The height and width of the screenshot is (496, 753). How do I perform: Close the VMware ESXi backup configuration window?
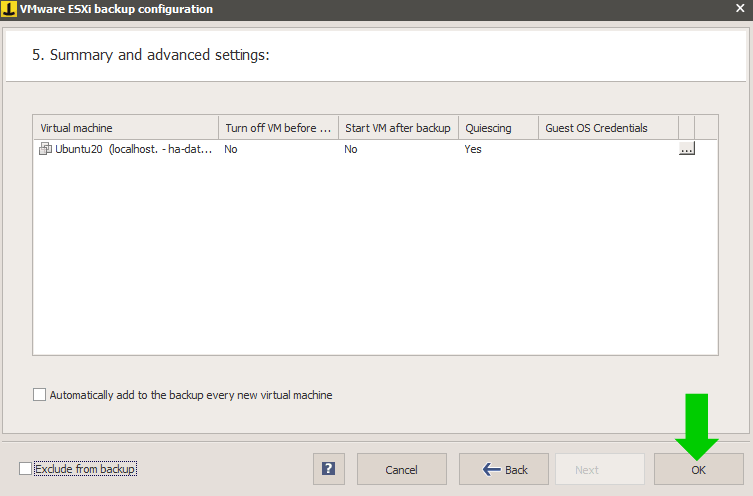[x=740, y=9]
